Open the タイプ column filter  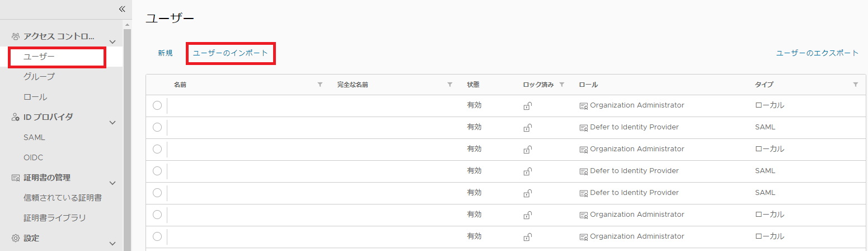pyautogui.click(x=855, y=85)
